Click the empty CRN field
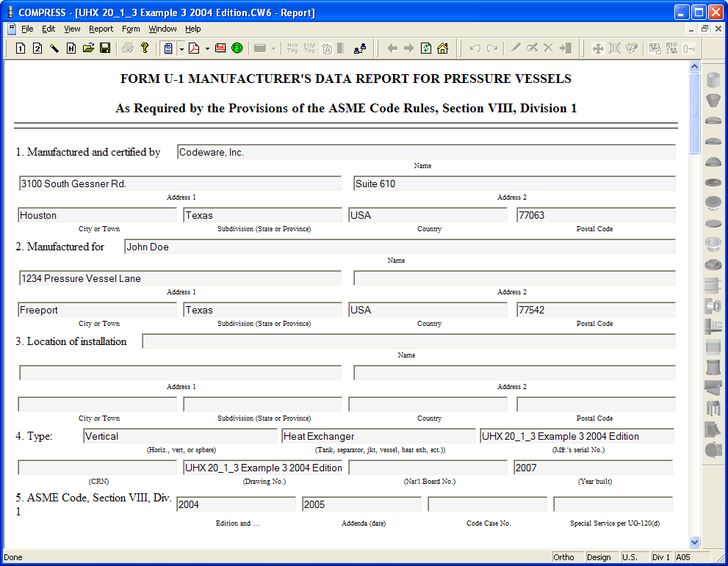The height and width of the screenshot is (566, 728). (97, 468)
